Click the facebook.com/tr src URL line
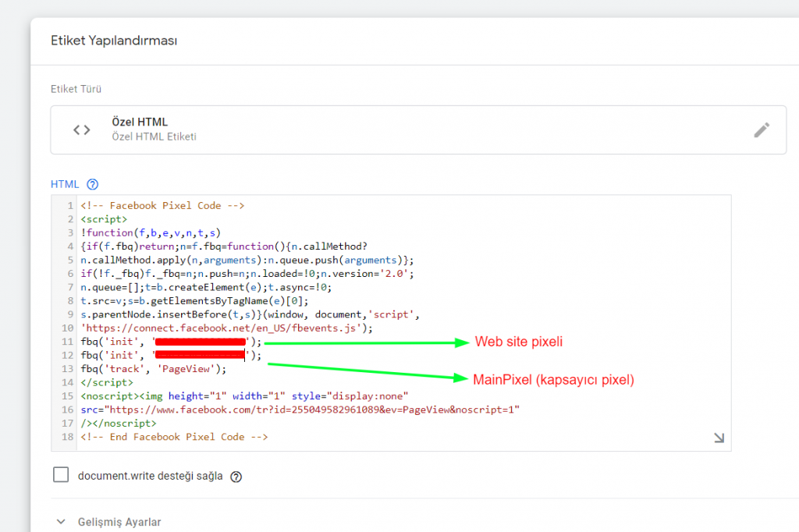The image size is (799, 532). click(300, 410)
